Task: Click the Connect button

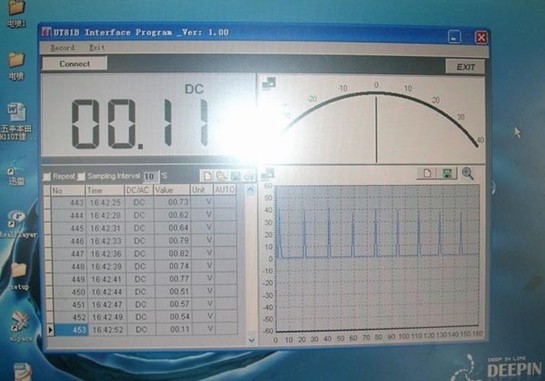Action: tap(74, 64)
